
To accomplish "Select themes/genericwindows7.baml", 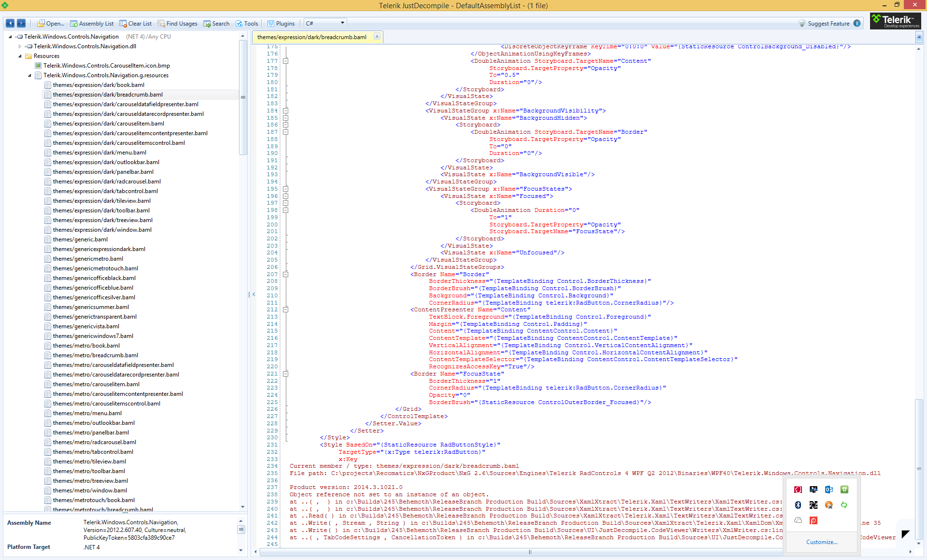I will click(x=93, y=336).
